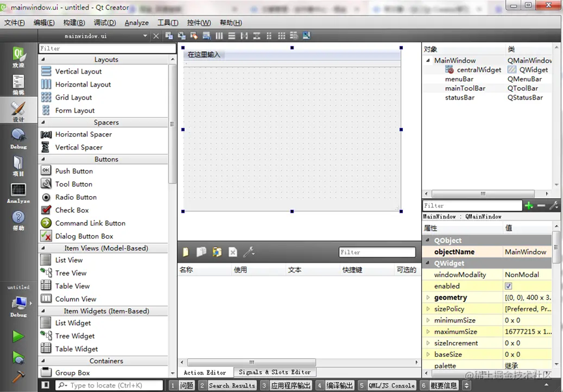Open the 问题 output pane
This screenshot has height=392, width=563.
click(182, 385)
